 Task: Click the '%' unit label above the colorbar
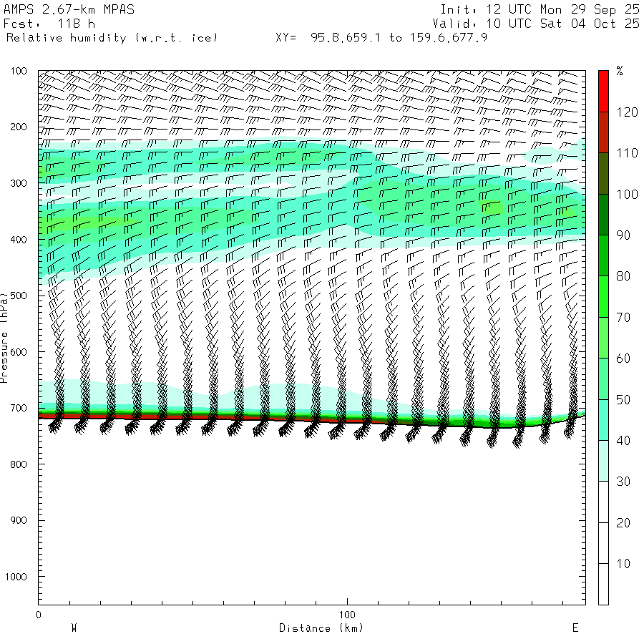pos(620,71)
